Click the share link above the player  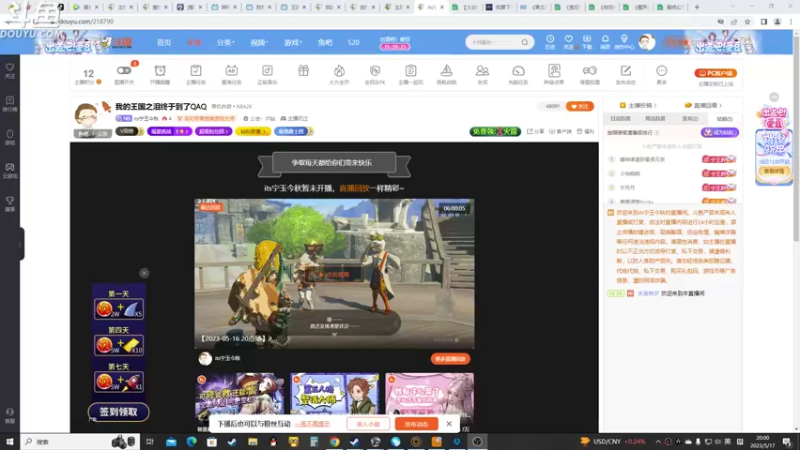[x=536, y=131]
